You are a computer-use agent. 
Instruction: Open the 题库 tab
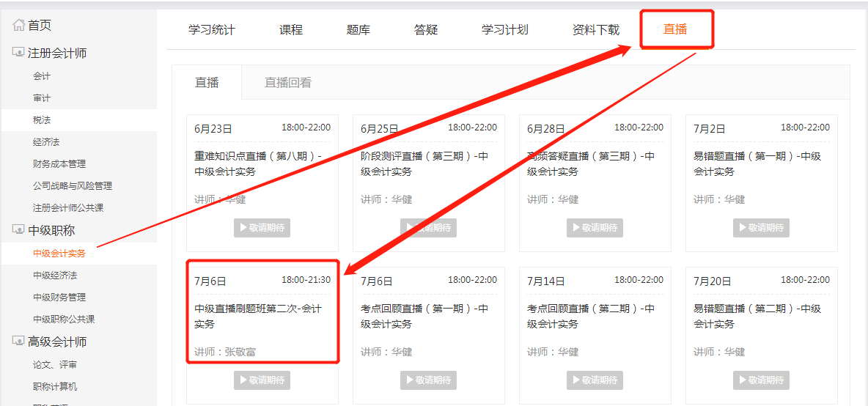pos(358,30)
